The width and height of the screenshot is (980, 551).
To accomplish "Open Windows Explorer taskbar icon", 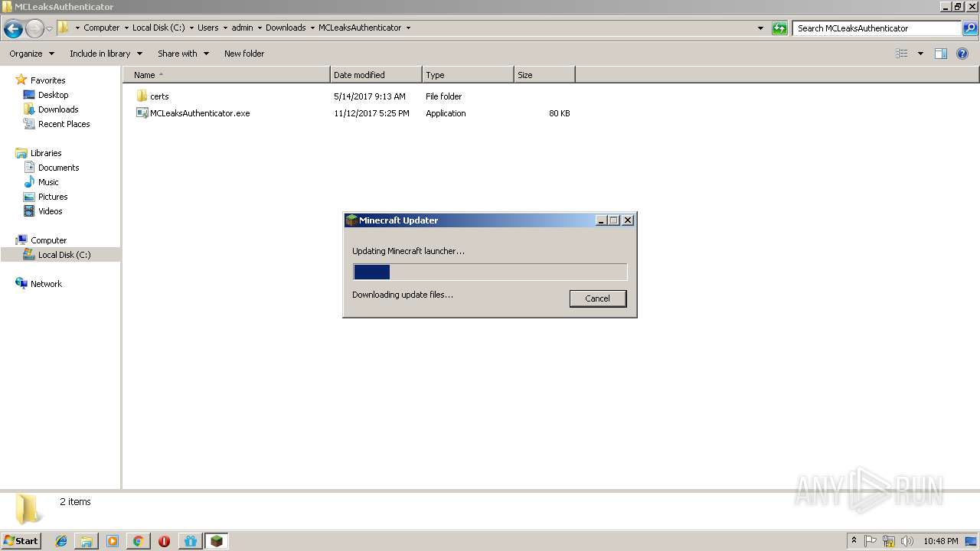I will click(87, 541).
